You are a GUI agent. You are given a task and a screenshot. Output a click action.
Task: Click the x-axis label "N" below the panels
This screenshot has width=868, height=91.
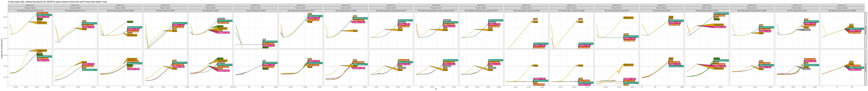[436, 89]
